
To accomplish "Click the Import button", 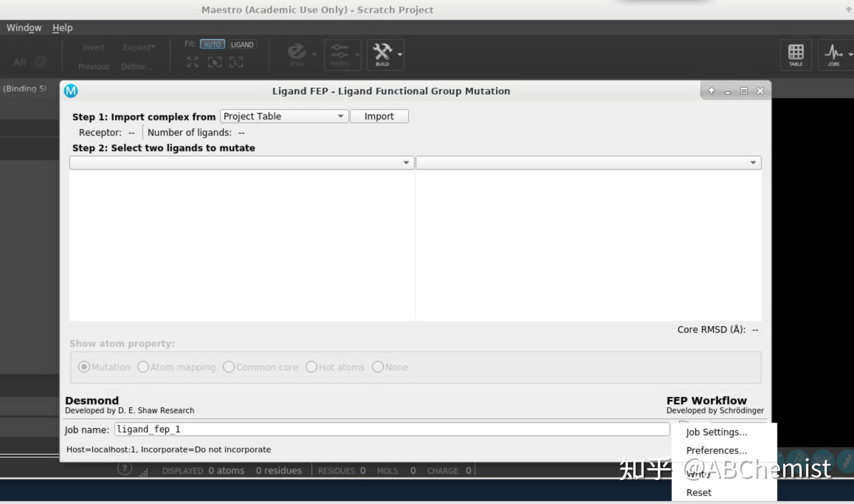I will [379, 116].
